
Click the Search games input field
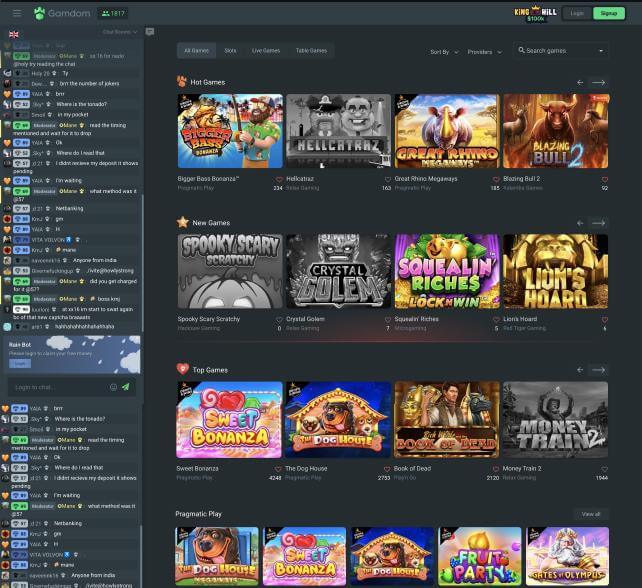561,51
